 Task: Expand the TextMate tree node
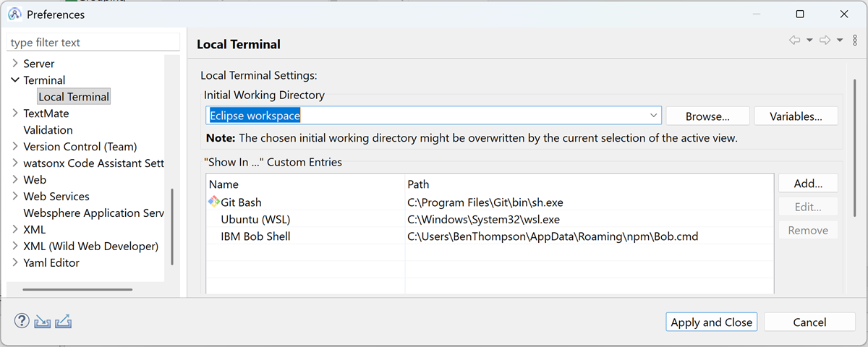[x=15, y=113]
